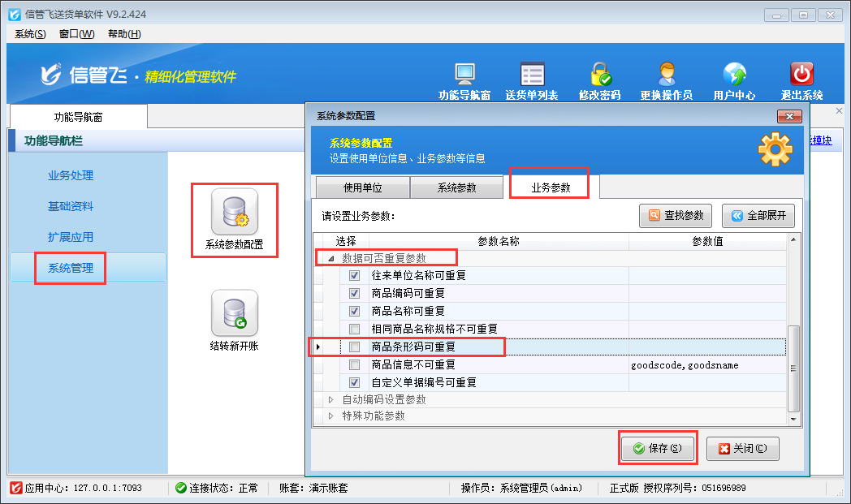Toggle the 自定义单据编号可重复 checkbox
The width and height of the screenshot is (851, 504).
354,383
